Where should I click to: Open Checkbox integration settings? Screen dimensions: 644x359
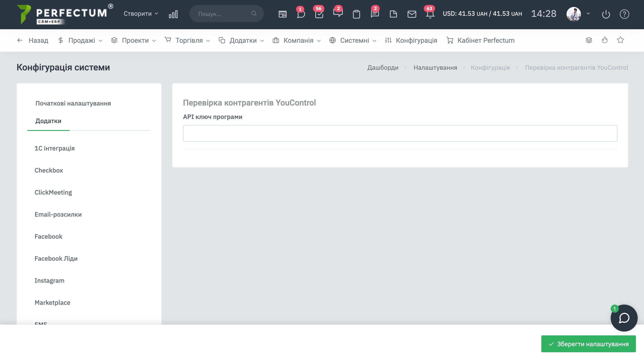[x=49, y=170]
